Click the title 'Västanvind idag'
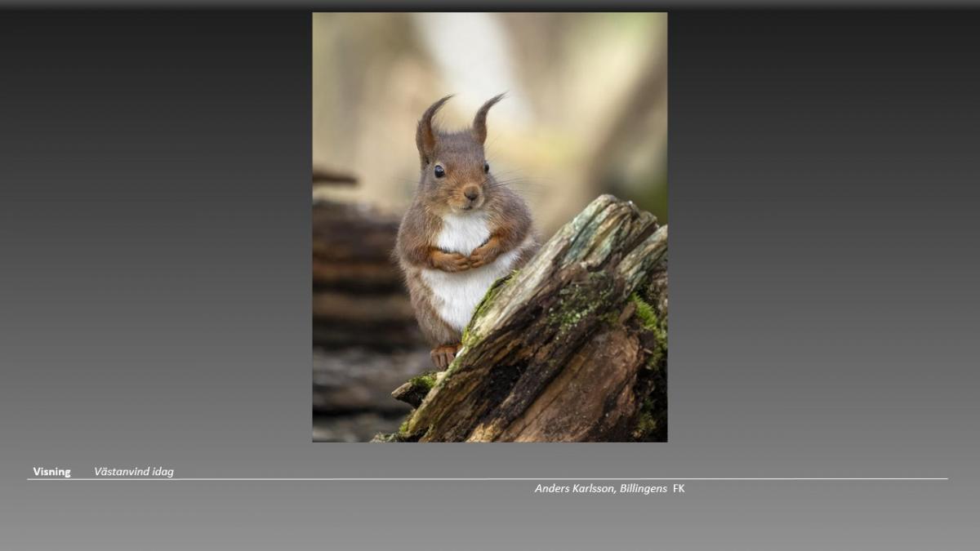This screenshot has width=980, height=551. coord(134,472)
